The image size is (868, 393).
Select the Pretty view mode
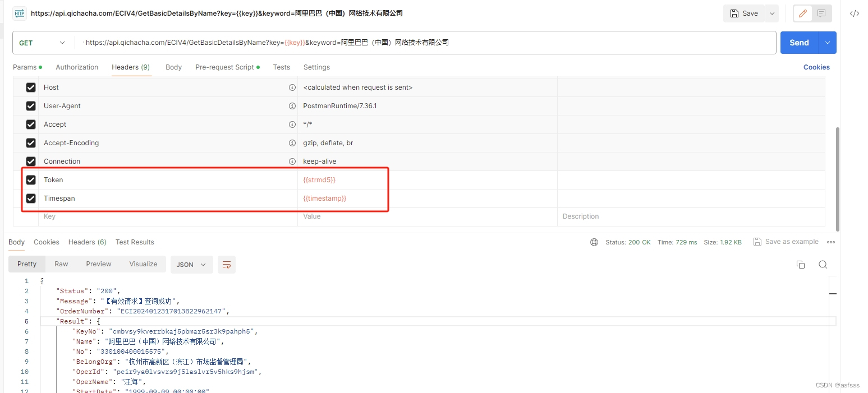coord(27,264)
